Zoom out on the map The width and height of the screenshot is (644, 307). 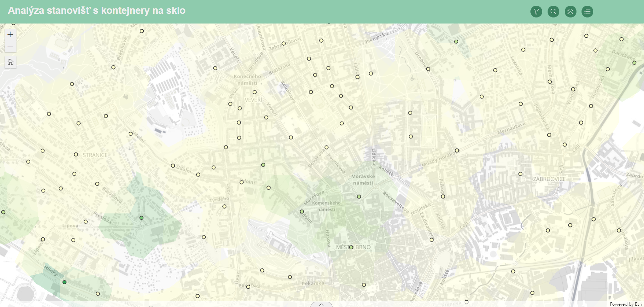point(10,46)
